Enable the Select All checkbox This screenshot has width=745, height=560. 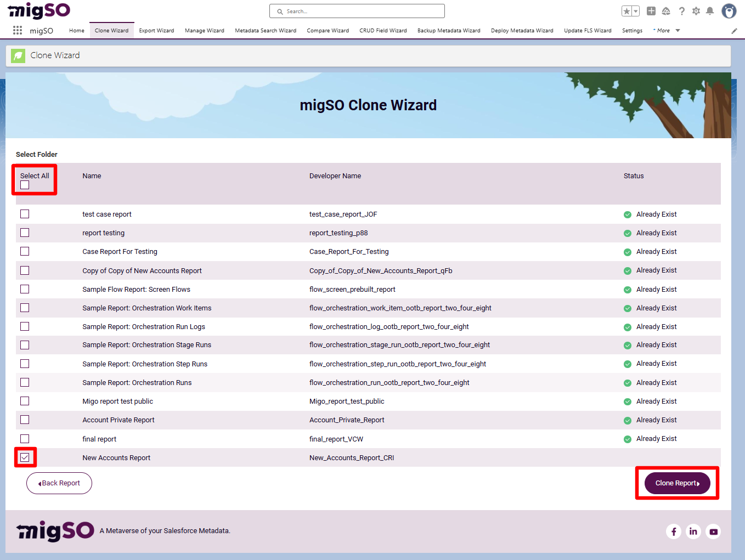click(24, 185)
